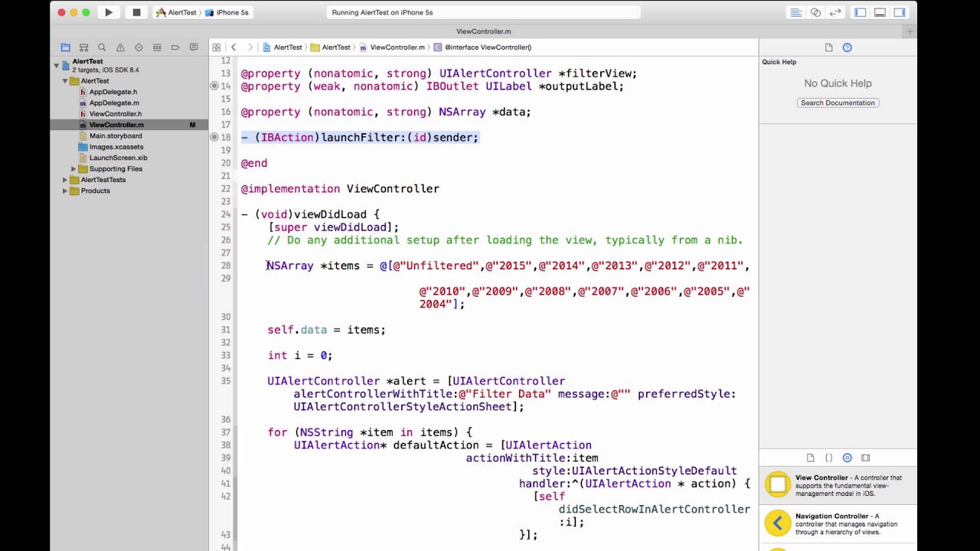Select the Navigation Controller library object icon
980x551 pixels.
tap(777, 523)
